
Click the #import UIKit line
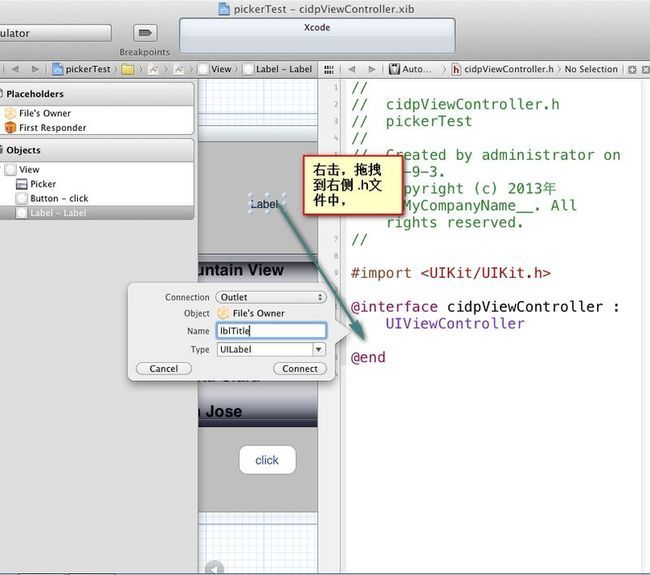pos(451,273)
